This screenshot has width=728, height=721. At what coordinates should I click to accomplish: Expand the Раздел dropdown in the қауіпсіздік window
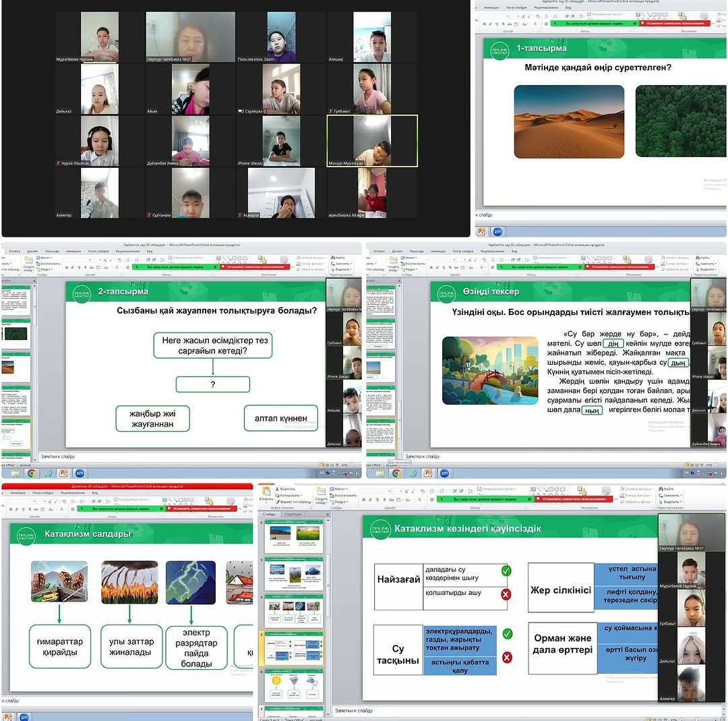coord(339,502)
